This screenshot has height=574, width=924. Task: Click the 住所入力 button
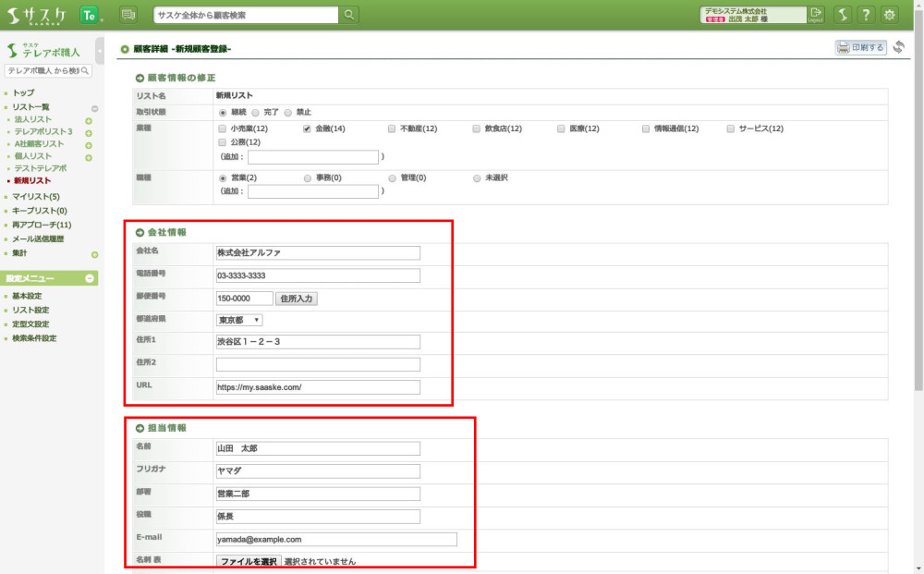(297, 299)
